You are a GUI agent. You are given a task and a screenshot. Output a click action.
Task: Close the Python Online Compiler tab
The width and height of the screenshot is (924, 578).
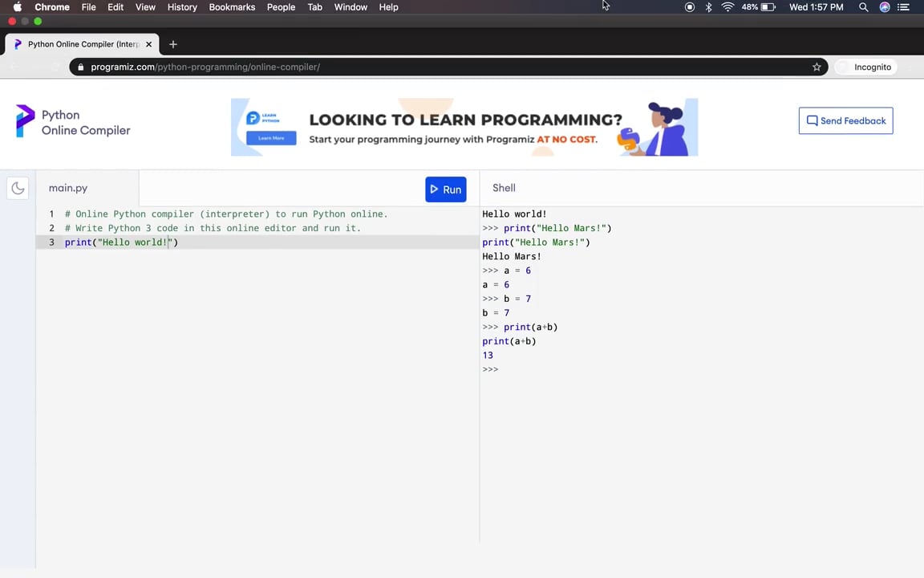click(x=148, y=44)
